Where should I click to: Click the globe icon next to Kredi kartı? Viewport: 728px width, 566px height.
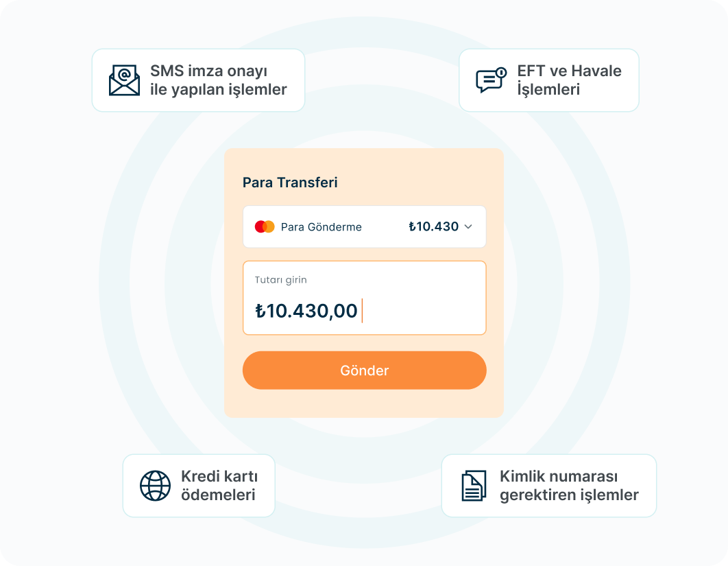click(155, 486)
